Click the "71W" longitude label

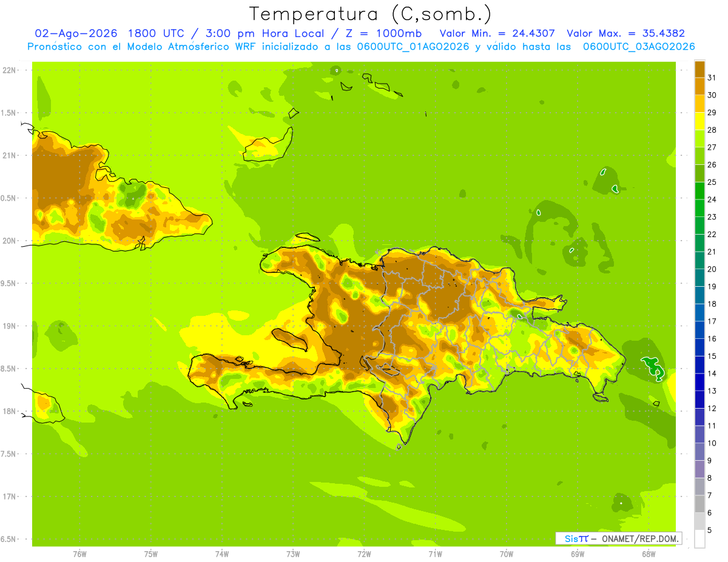coord(435,554)
